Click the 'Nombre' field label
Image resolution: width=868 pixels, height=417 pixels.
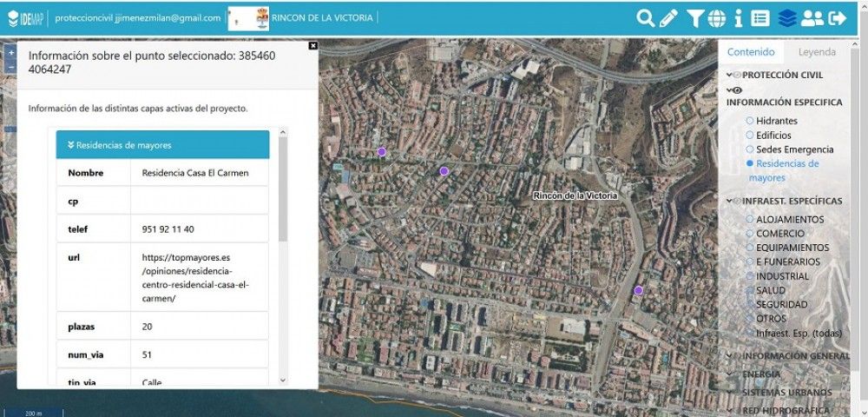(85, 173)
